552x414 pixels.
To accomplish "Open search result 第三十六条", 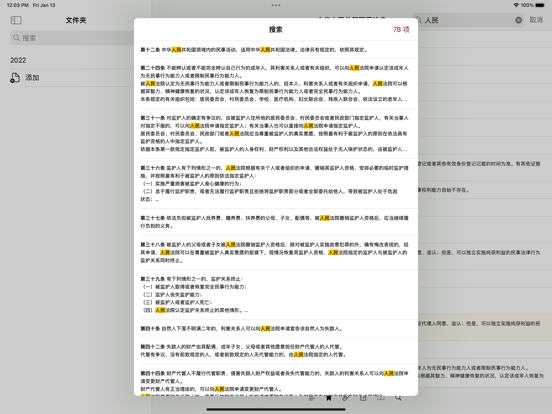I will 276,183.
